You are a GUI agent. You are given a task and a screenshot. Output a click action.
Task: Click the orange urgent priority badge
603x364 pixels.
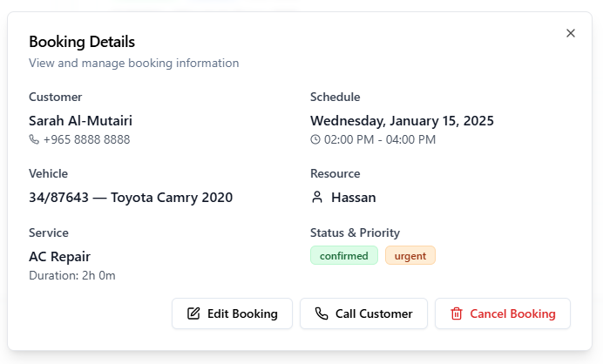(410, 256)
